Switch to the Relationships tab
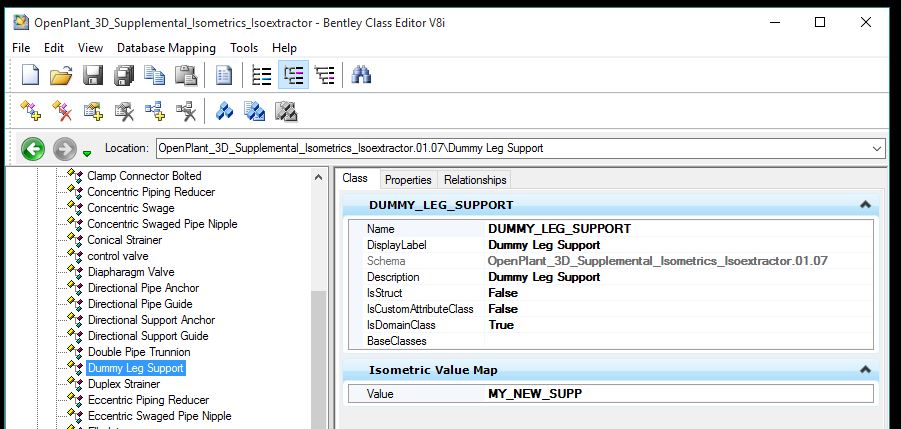 [x=475, y=180]
